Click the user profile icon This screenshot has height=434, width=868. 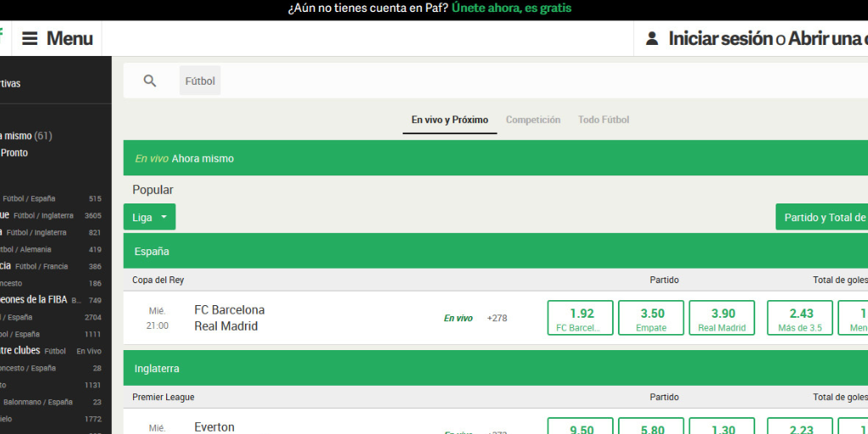(x=652, y=38)
